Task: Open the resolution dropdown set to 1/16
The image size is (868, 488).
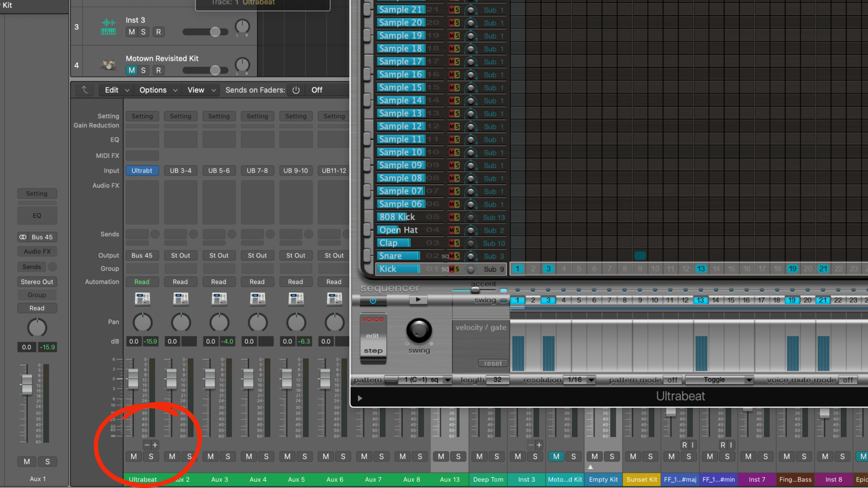Action: (x=580, y=380)
